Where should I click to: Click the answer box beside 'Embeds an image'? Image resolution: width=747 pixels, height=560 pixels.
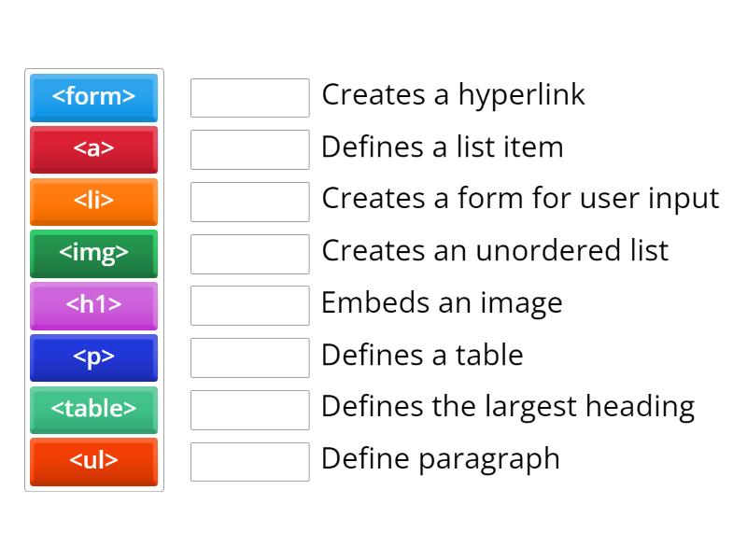249,305
